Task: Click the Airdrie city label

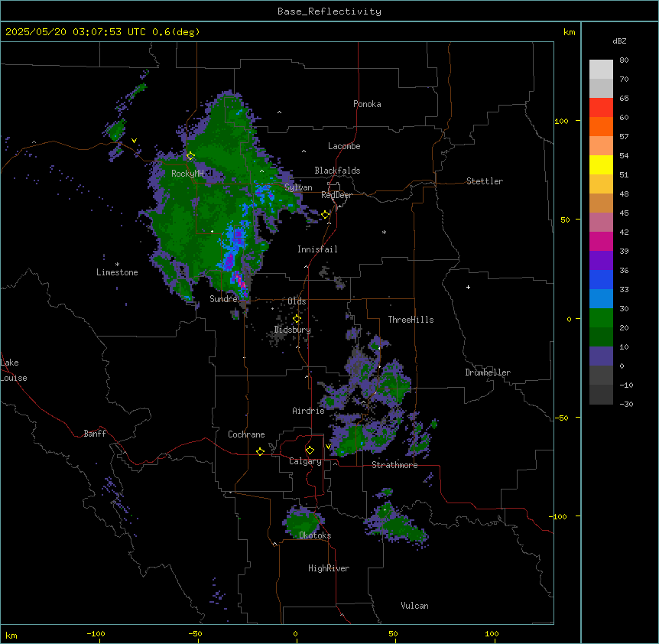Action: [x=308, y=411]
